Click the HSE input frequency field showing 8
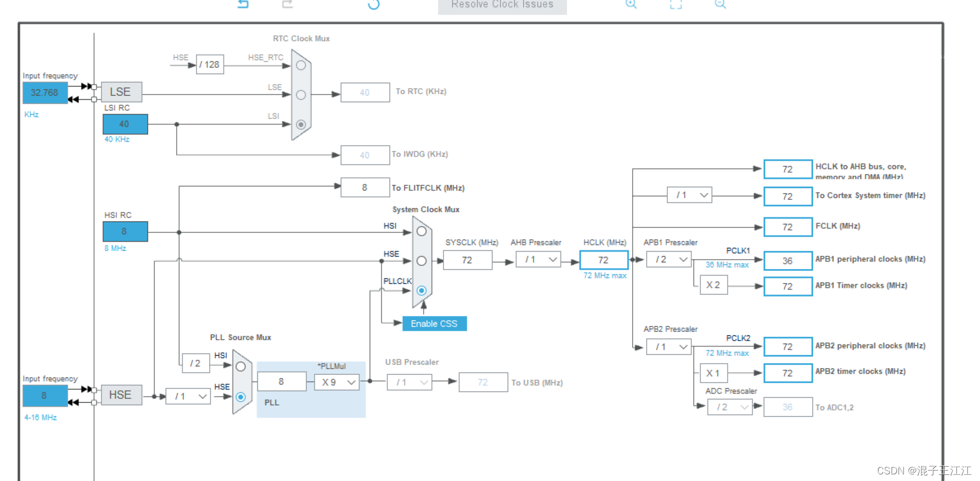This screenshot has width=980, height=481. (45, 396)
